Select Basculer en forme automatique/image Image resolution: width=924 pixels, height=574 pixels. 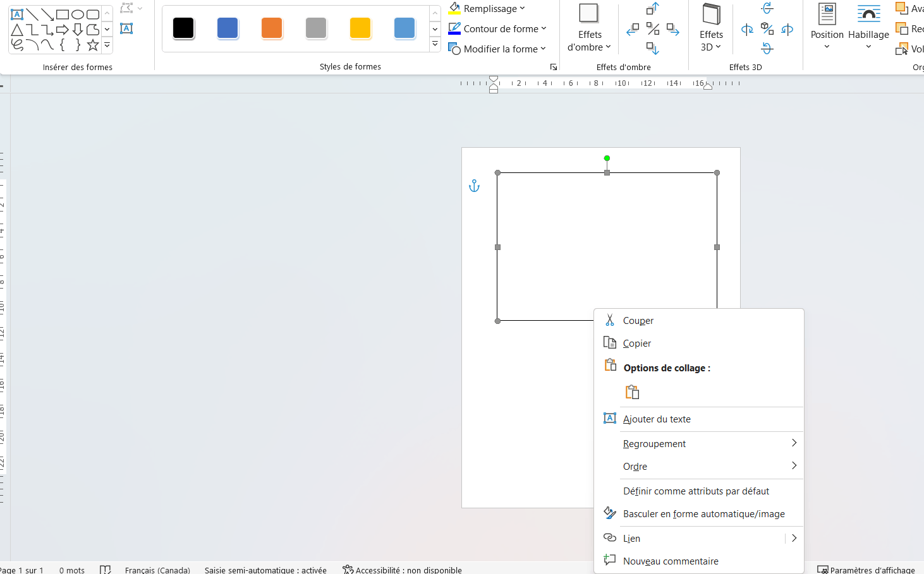pyautogui.click(x=699, y=514)
